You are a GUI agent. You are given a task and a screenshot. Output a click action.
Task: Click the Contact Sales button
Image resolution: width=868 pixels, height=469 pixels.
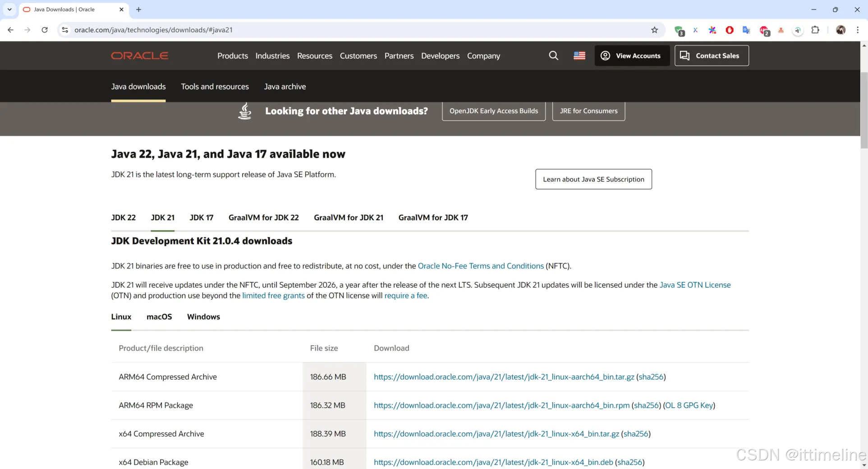pyautogui.click(x=712, y=55)
